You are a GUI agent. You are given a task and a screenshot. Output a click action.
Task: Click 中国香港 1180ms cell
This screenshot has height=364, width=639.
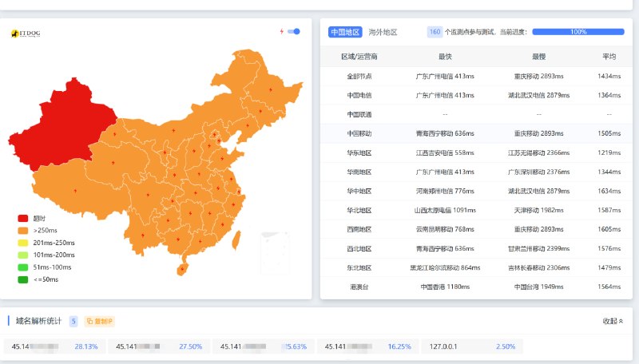[445, 287]
